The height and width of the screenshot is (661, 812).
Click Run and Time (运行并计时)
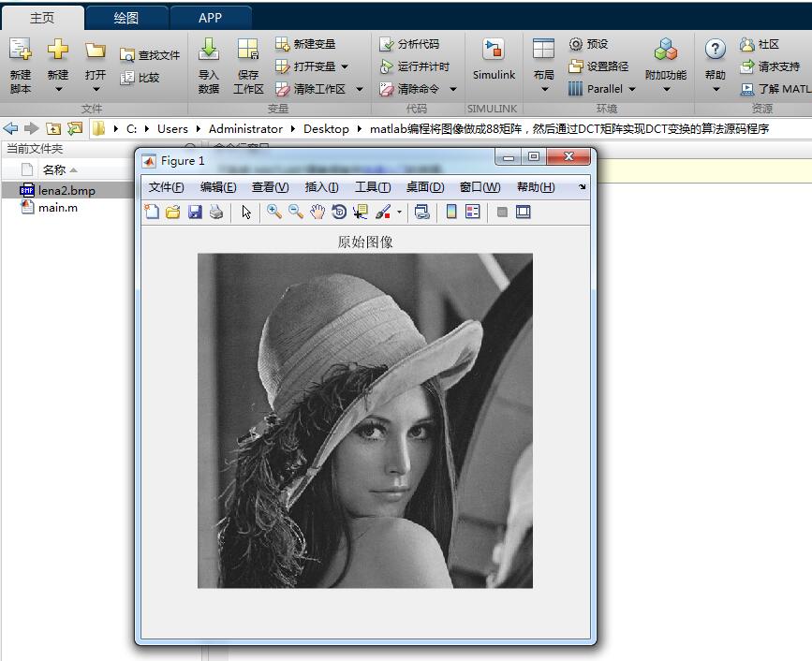(x=414, y=66)
